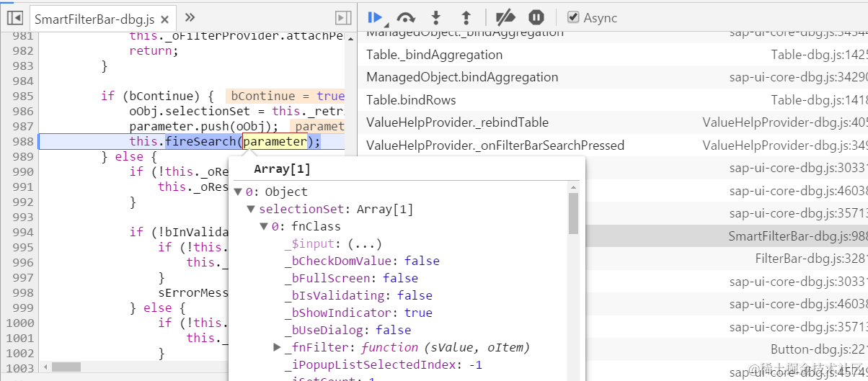Step over next function call
This screenshot has height=381, width=868.
[x=406, y=17]
